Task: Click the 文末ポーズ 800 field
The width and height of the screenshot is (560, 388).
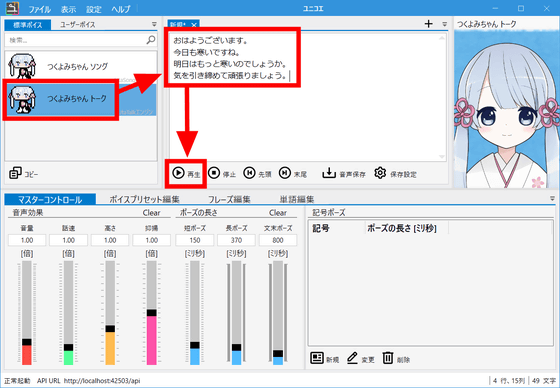Action: (x=278, y=240)
